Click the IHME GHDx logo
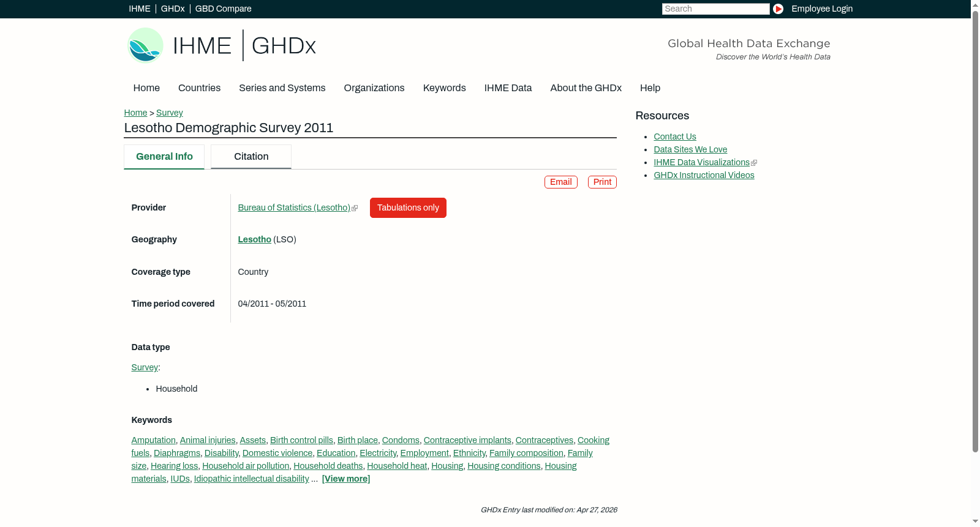This screenshot has height=527, width=980. click(x=222, y=45)
